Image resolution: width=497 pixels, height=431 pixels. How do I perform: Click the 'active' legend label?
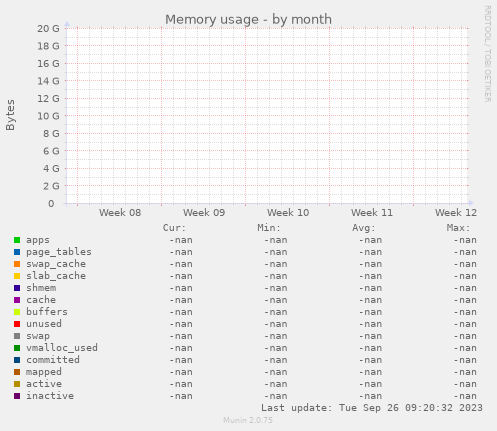coord(44,384)
